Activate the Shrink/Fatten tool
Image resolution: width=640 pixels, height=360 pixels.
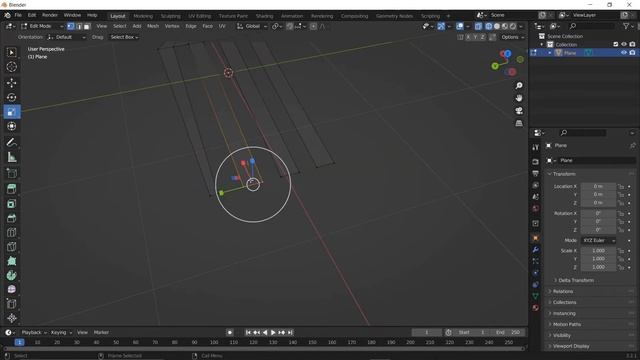point(11,318)
